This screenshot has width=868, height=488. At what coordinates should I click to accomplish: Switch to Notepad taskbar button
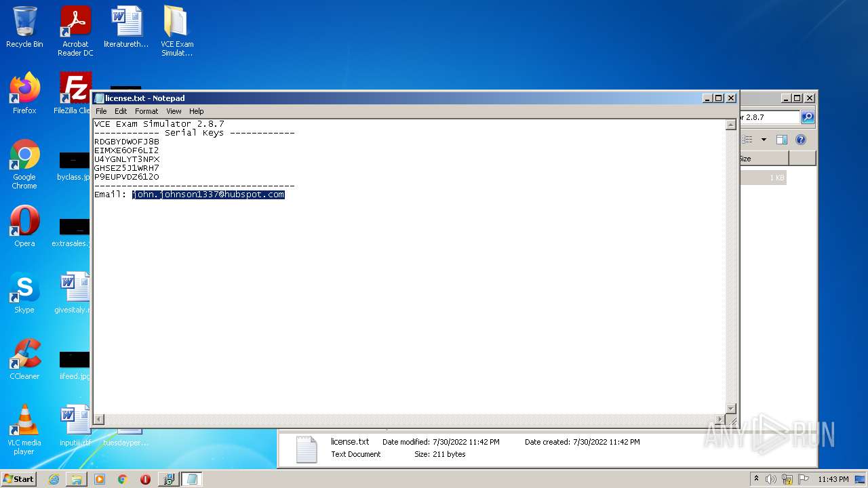(x=192, y=479)
